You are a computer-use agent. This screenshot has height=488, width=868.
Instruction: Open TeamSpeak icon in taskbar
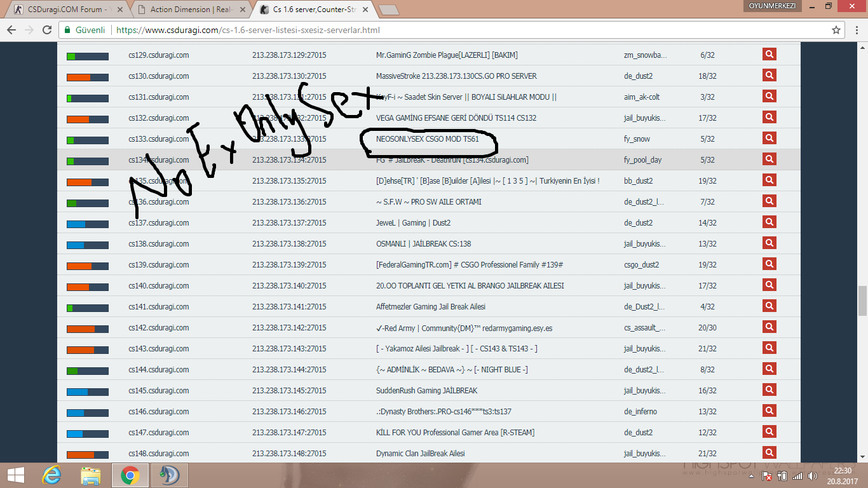click(x=168, y=475)
